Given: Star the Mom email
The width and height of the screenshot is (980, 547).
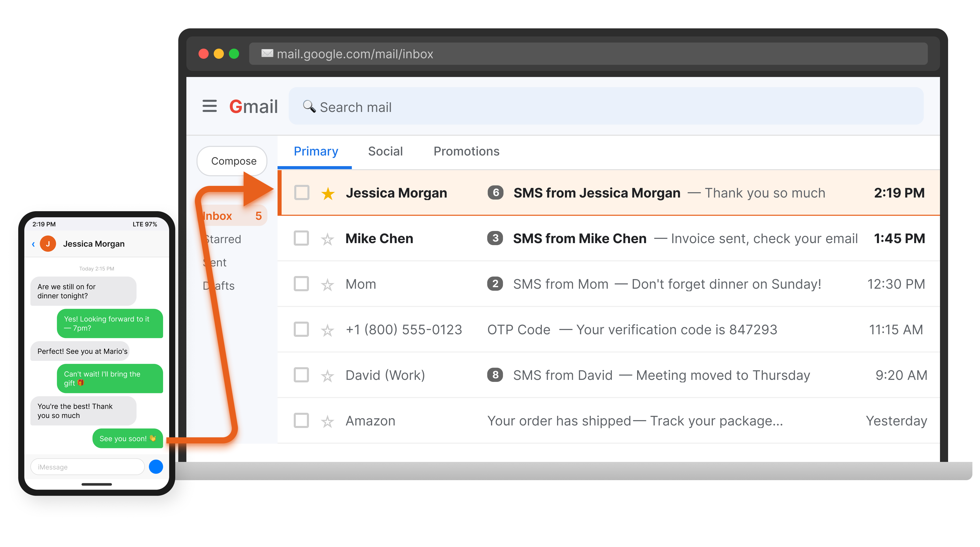Looking at the screenshot, I should 327,285.
